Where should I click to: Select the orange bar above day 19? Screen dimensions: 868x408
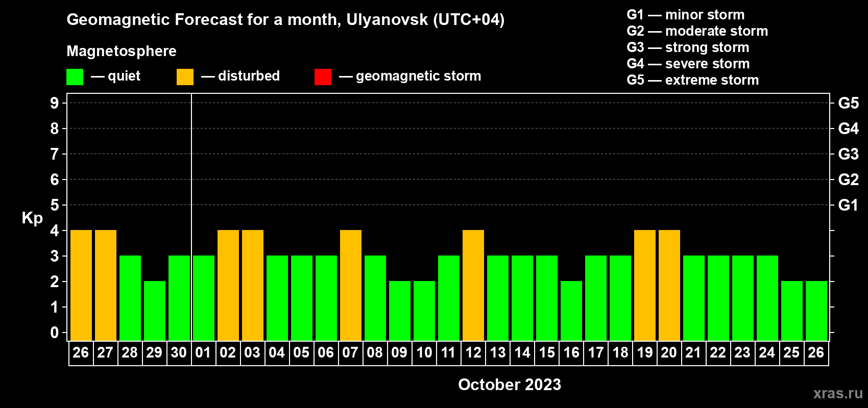point(645,285)
